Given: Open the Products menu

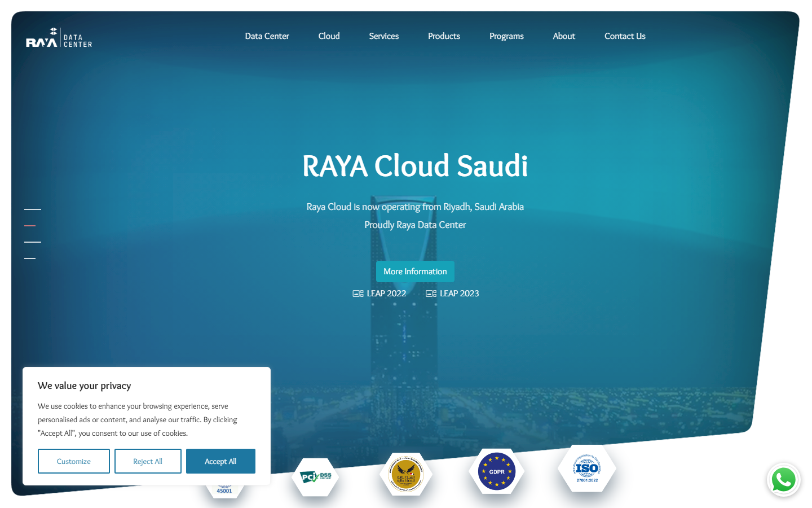Looking at the screenshot, I should point(444,36).
